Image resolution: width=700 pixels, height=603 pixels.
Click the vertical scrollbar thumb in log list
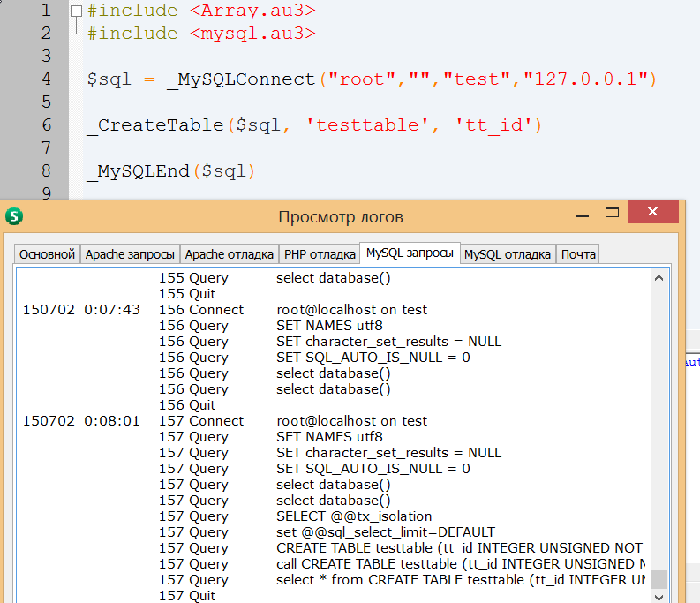[659, 580]
